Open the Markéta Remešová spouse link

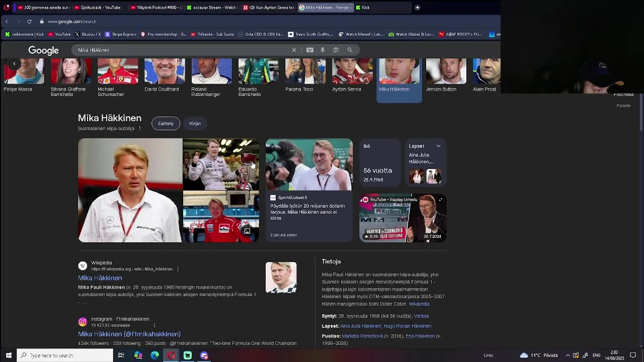point(362,336)
